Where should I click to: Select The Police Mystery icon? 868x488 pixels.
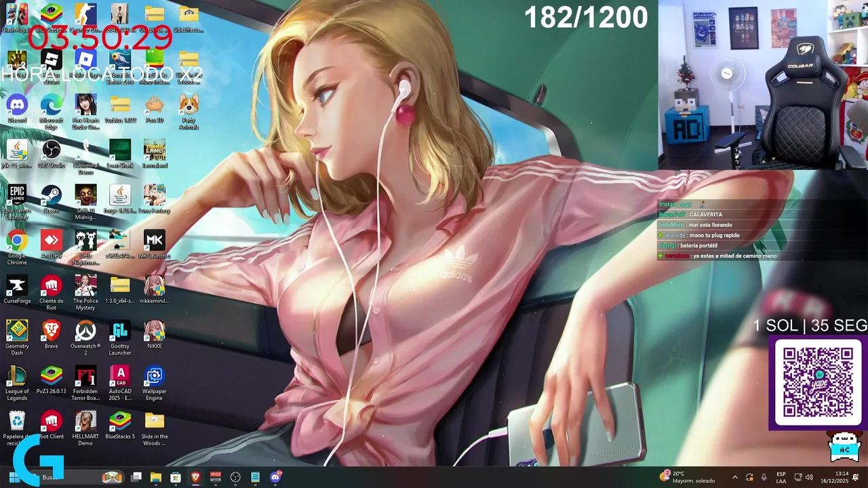coord(86,293)
